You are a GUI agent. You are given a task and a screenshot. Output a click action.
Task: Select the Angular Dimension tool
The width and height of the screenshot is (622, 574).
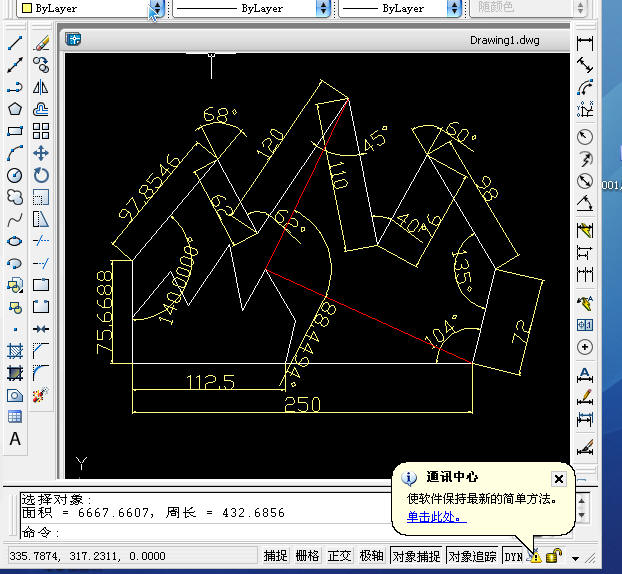585,203
